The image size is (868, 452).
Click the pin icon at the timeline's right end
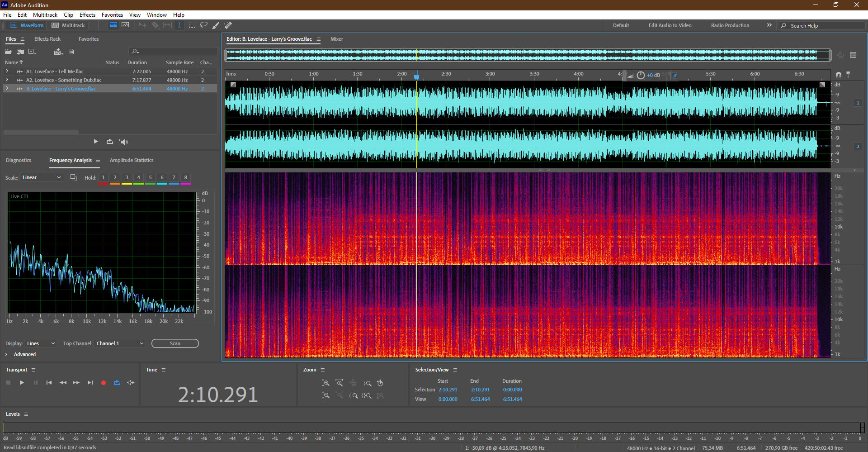[x=848, y=74]
